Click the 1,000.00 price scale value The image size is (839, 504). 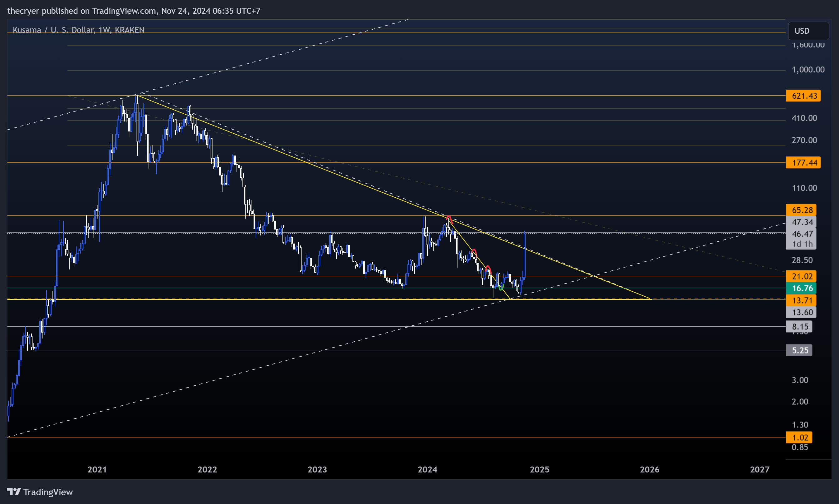tap(808, 70)
